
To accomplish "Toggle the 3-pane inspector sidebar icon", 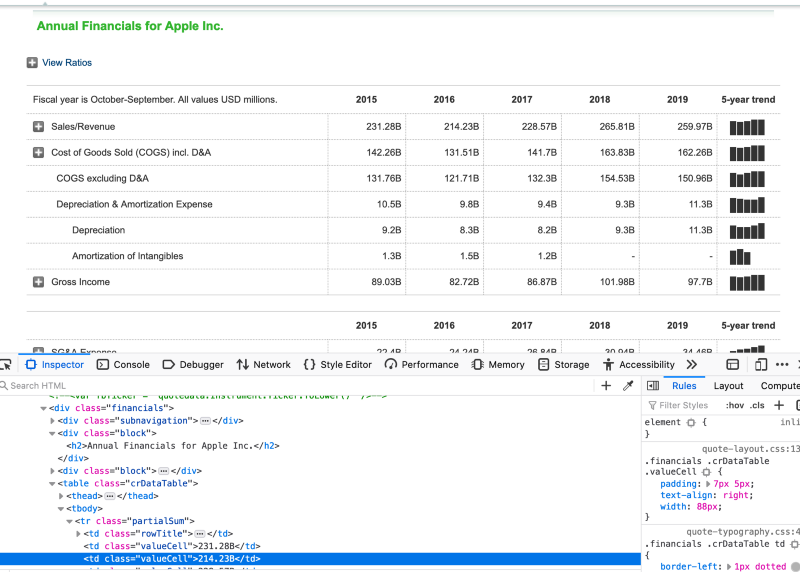I will tap(653, 386).
